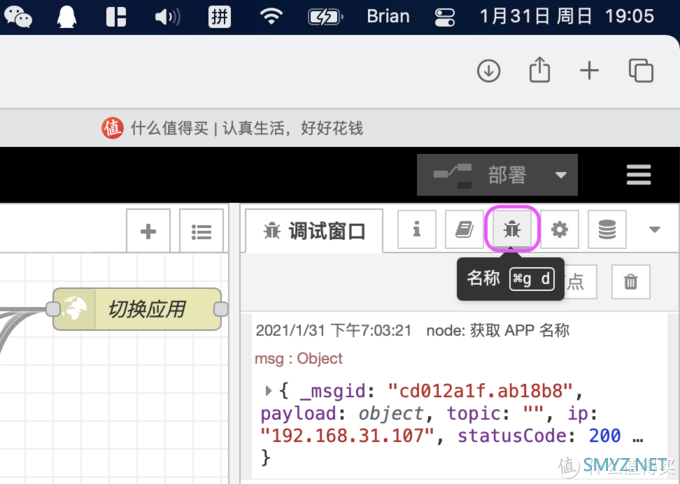Open the Node-RED hamburger main menu
The image size is (680, 484).
click(638, 175)
